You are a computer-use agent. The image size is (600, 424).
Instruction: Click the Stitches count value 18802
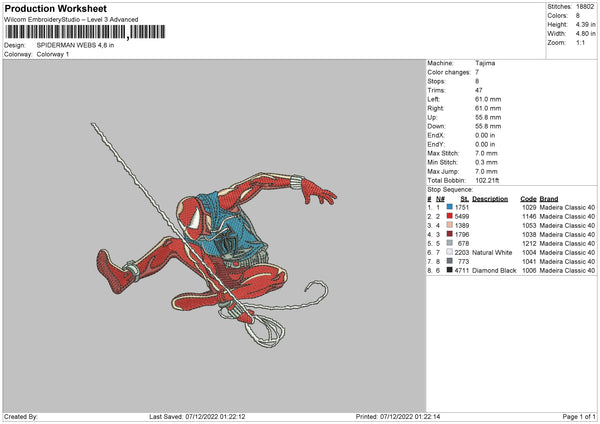coord(585,7)
